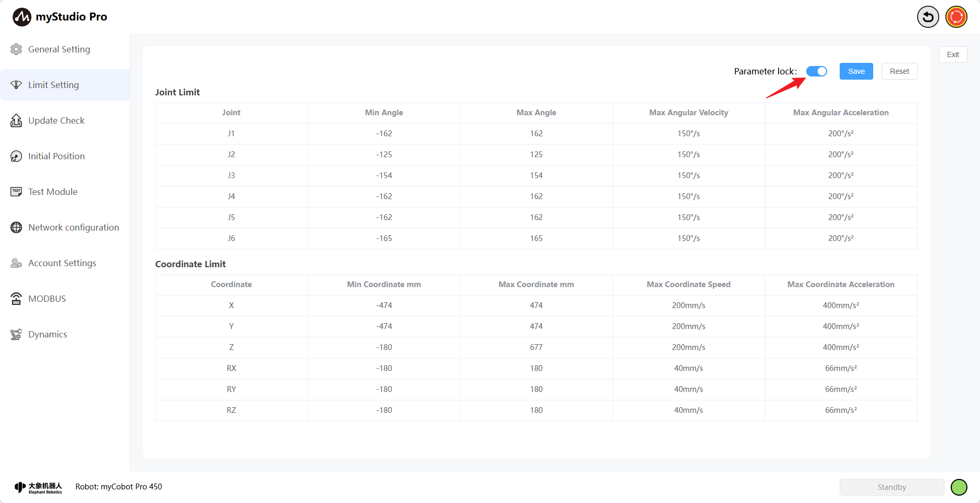The width and height of the screenshot is (980, 503).
Task: Exit the settings page
Action: point(952,54)
